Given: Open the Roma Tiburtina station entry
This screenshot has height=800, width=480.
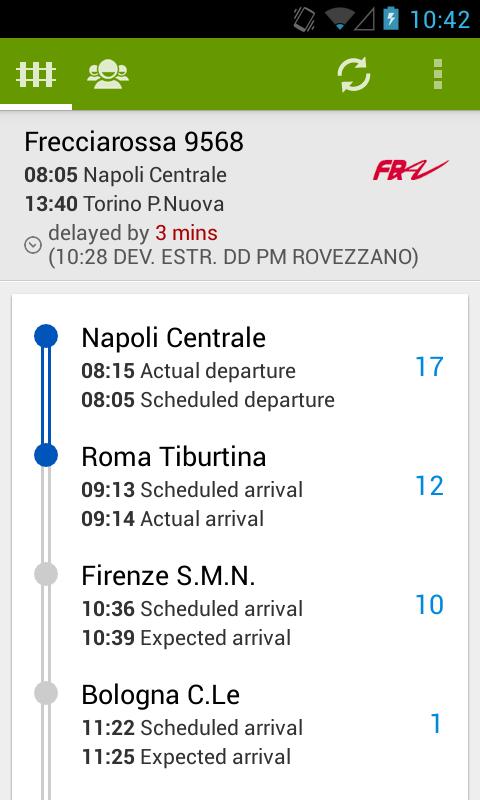Looking at the screenshot, I should [x=240, y=487].
